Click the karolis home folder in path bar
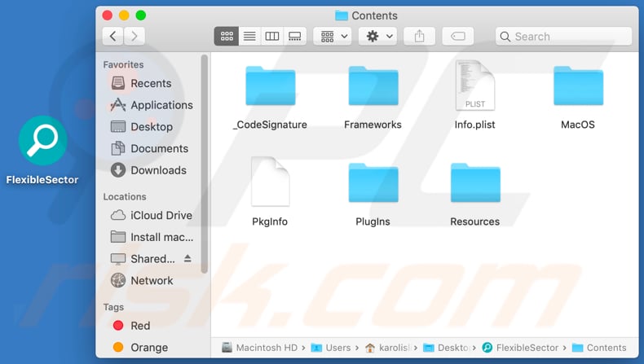 click(x=388, y=348)
